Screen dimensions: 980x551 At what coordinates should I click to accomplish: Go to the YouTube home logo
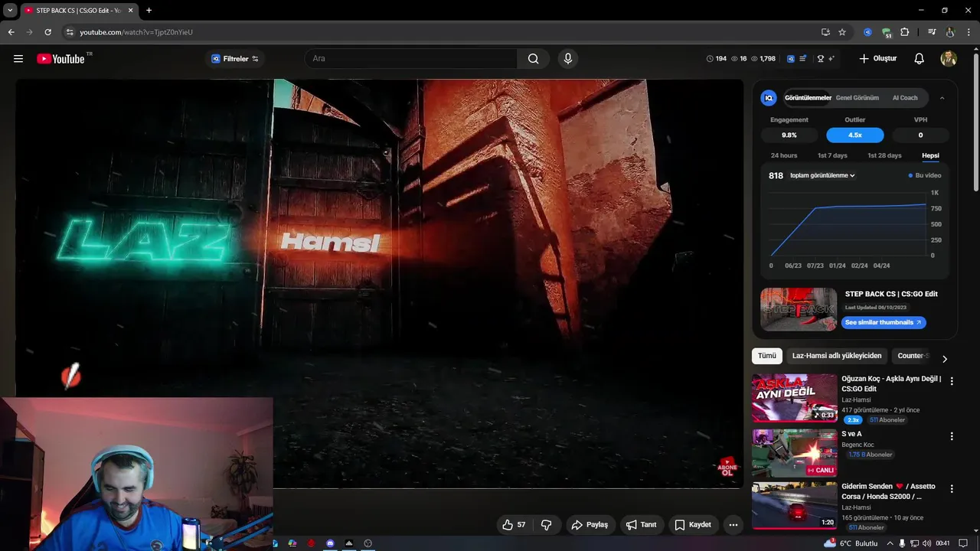tap(60, 59)
